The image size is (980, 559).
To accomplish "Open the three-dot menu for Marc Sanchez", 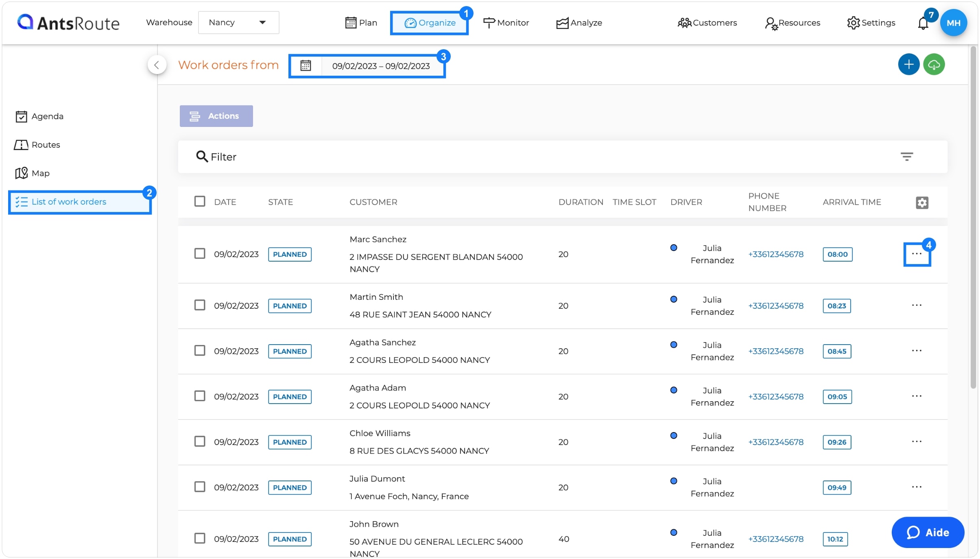I will click(917, 254).
